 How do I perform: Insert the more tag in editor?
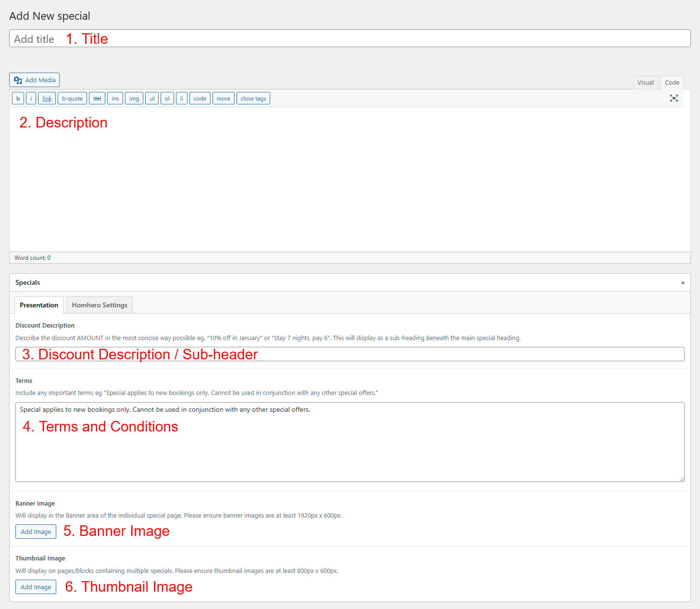[223, 99]
